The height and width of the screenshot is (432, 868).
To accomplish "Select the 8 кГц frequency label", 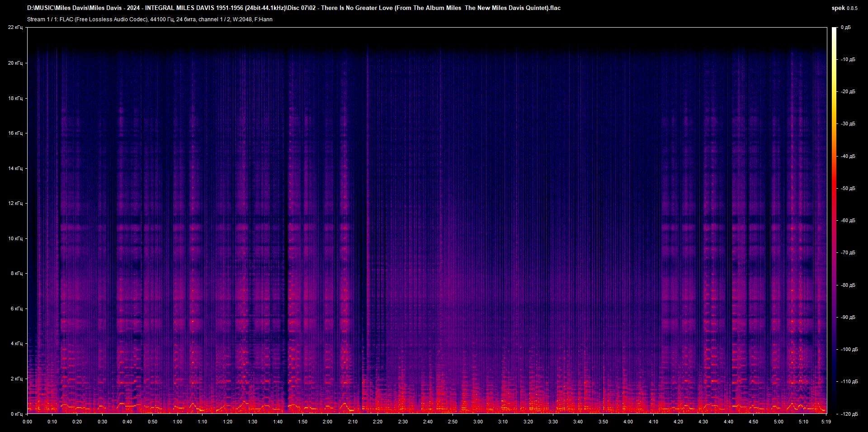I will point(16,273).
